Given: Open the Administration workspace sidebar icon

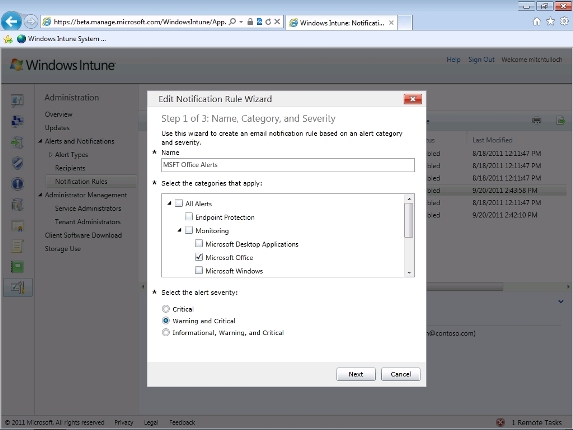Looking at the screenshot, I should [18, 288].
